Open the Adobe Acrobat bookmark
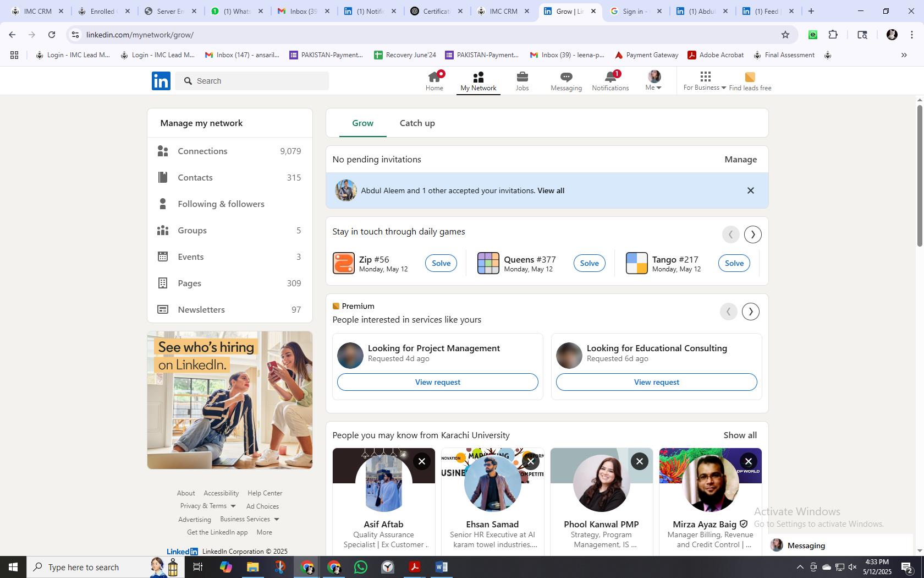The image size is (924, 578). point(716,55)
